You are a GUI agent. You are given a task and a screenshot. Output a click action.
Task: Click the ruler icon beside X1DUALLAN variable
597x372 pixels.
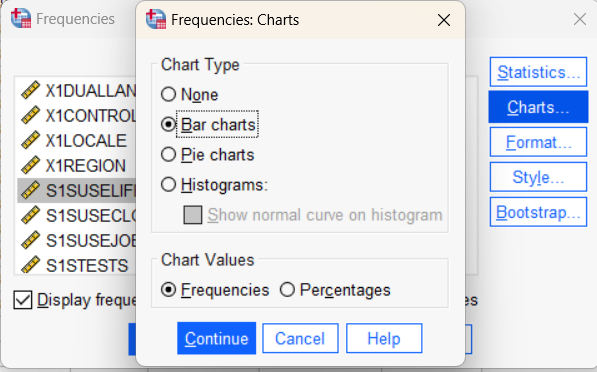pos(30,91)
